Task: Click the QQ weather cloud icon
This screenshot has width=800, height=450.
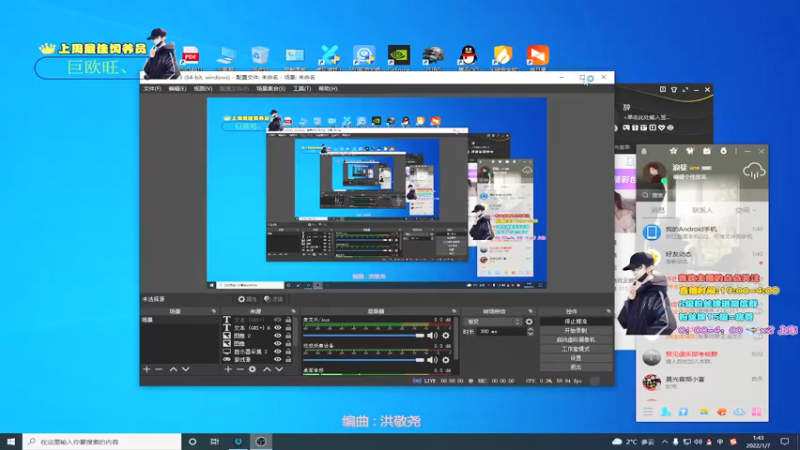Action: [x=754, y=171]
